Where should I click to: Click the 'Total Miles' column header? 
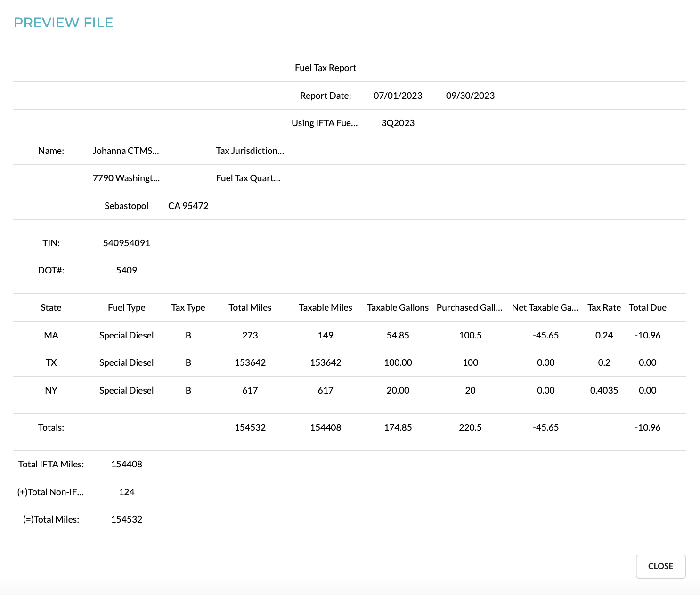250,307
